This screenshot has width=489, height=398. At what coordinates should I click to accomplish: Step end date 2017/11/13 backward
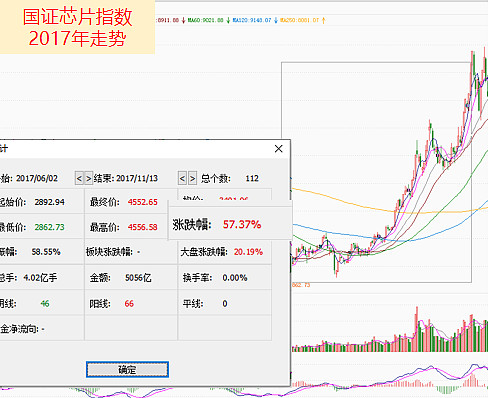point(182,179)
